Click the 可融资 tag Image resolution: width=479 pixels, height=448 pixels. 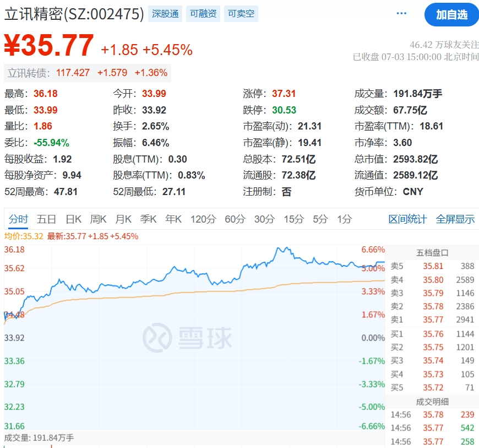(x=203, y=14)
